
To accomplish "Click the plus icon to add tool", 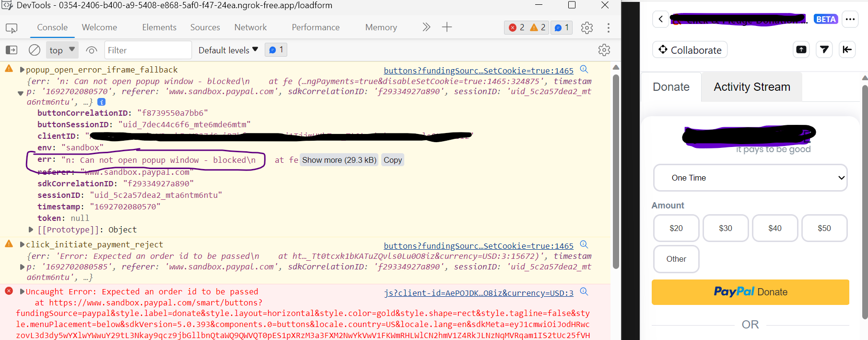I will pyautogui.click(x=447, y=27).
